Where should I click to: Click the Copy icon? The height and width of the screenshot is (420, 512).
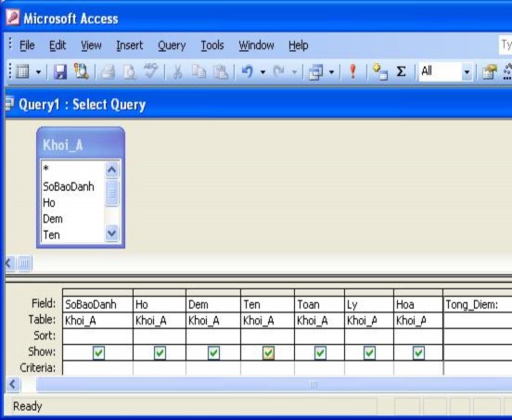(198, 71)
